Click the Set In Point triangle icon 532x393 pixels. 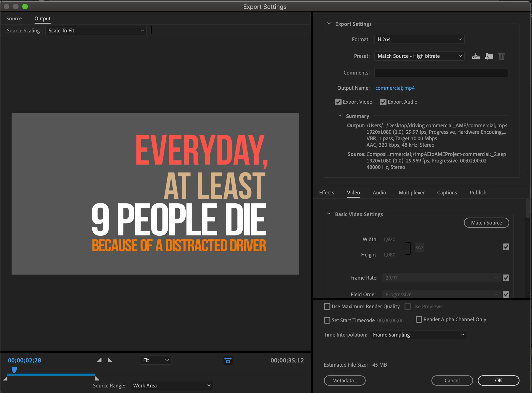(x=100, y=360)
